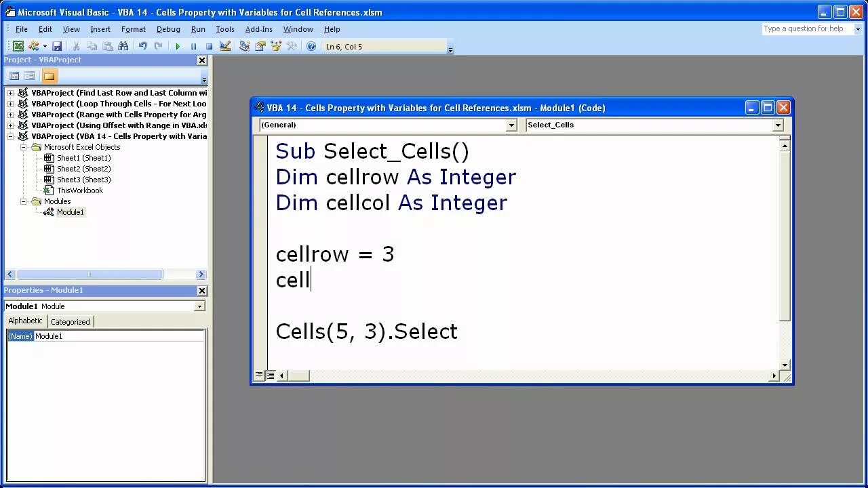The image size is (868, 488).
Task: Open the Select_Cells procedure dropdown
Action: point(778,125)
